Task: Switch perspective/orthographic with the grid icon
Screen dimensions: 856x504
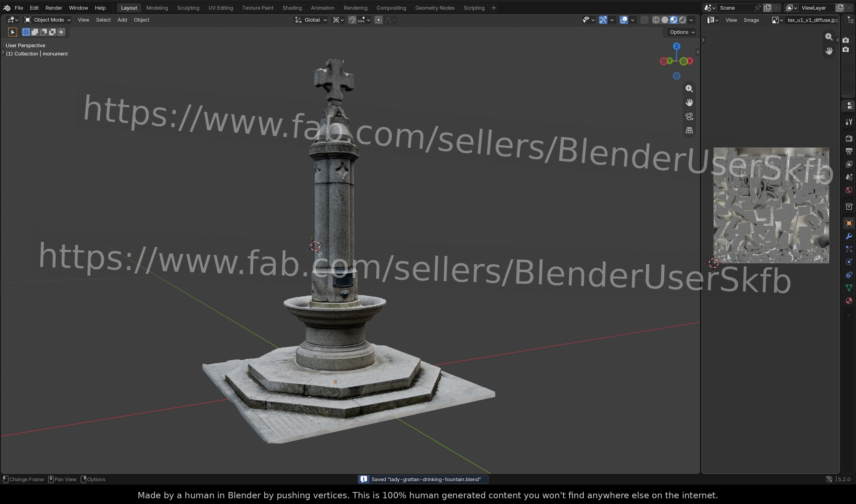Action: 689,130
